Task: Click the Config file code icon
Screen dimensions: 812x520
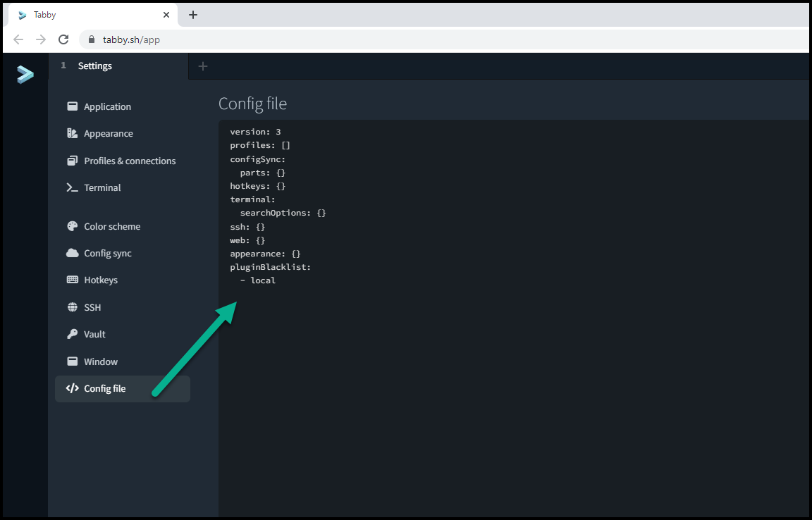Action: (x=73, y=388)
